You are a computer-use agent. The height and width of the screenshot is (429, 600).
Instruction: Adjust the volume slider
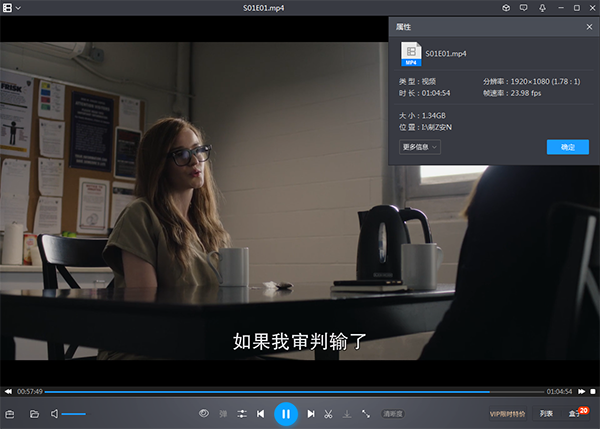tap(74, 414)
